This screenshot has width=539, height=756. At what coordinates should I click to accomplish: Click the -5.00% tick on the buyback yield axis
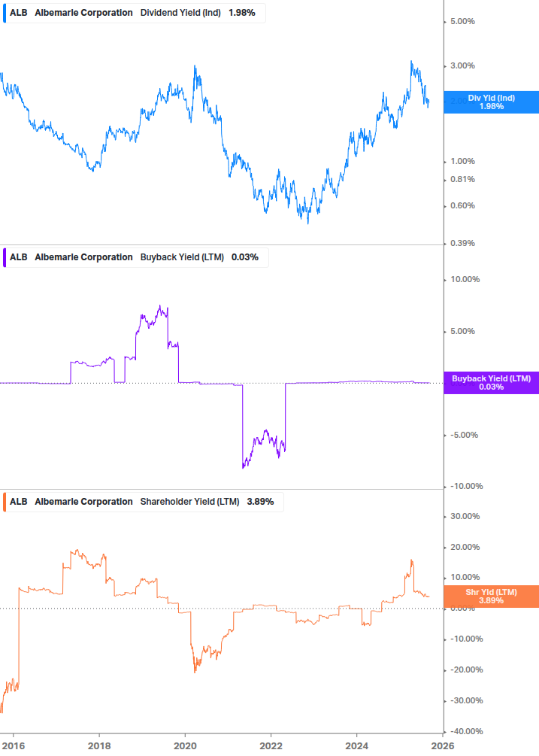coord(465,435)
